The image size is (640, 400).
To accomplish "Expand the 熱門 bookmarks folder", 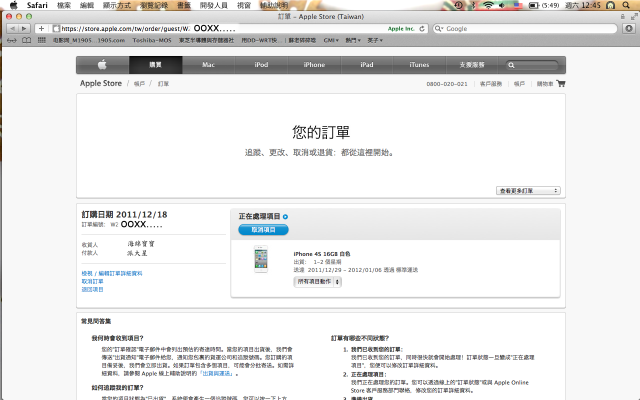I will pos(353,40).
